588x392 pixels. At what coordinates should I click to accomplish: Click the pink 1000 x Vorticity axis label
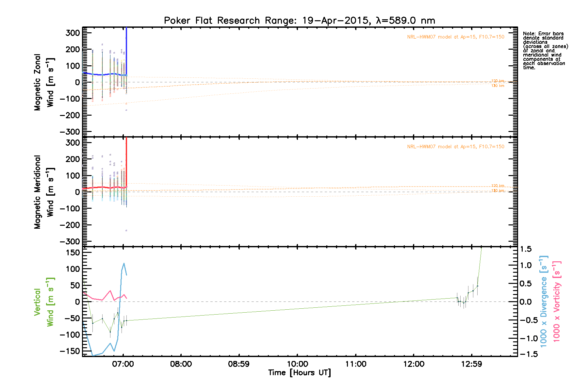557,301
